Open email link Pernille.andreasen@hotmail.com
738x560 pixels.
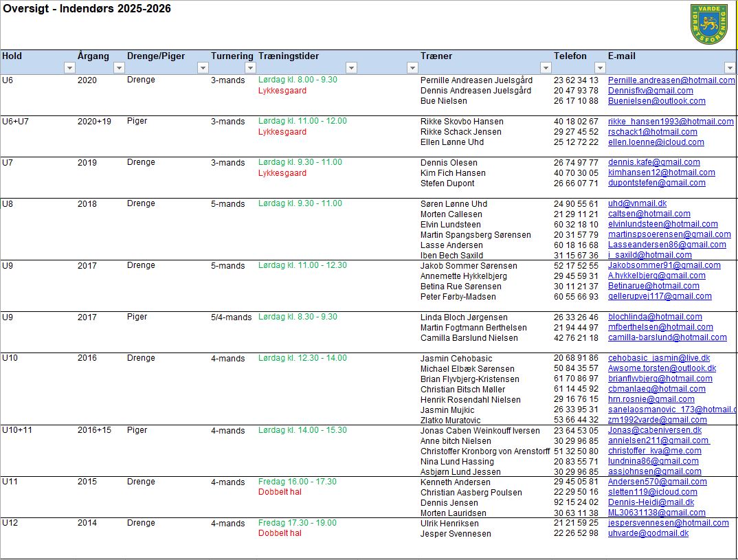(671, 80)
